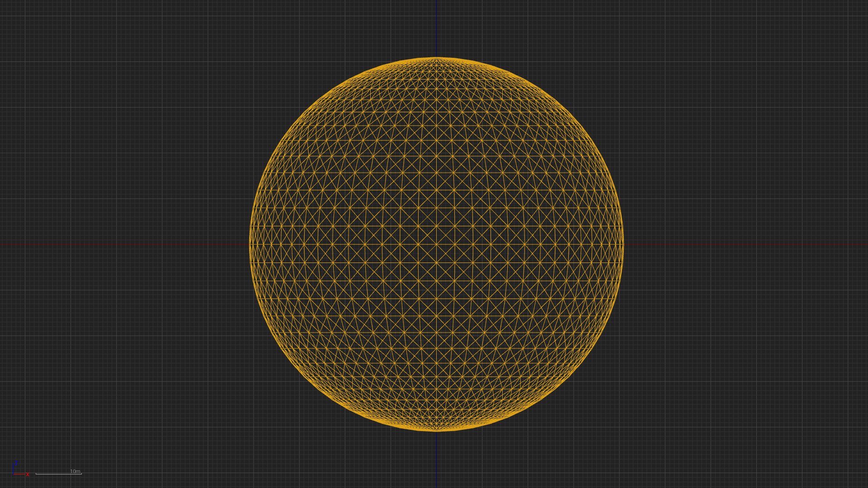Viewport: 868px width, 488px height.
Task: Click the red X axis arm in gizmo
Action: [19, 474]
